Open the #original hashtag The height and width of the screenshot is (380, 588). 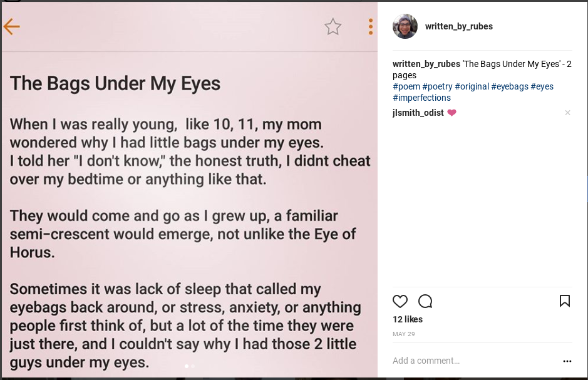click(472, 86)
